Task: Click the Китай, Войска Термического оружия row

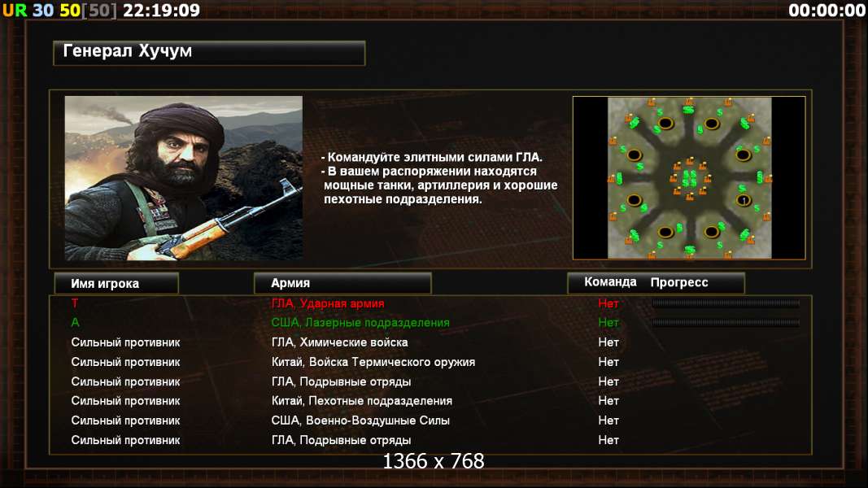Action: (430, 362)
